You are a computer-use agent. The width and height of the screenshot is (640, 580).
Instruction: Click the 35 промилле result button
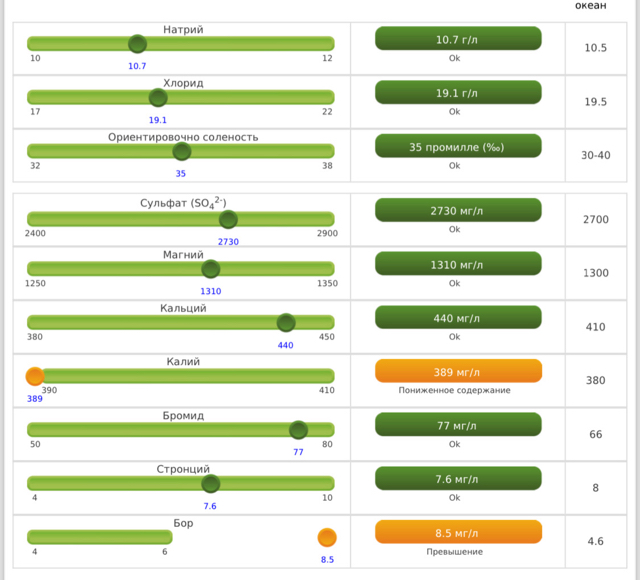(x=458, y=146)
